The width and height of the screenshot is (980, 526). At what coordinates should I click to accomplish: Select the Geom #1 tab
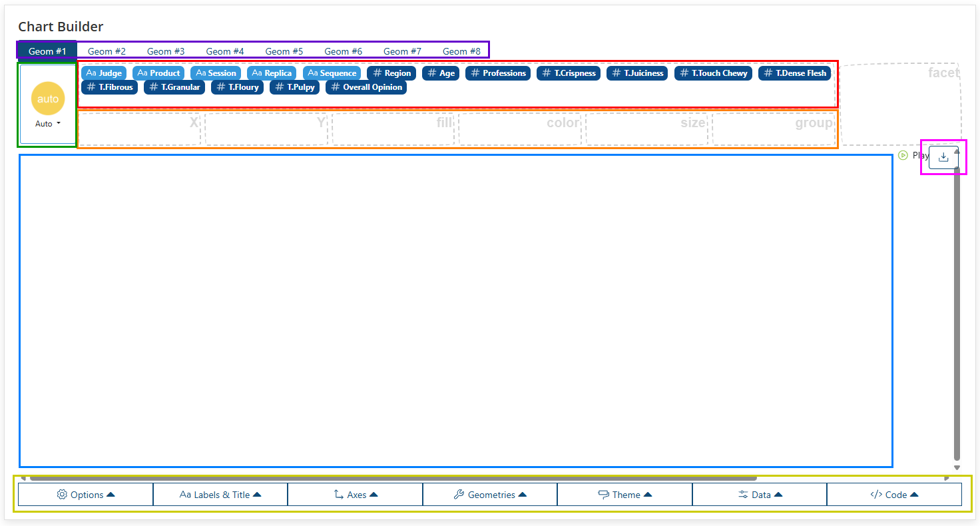47,51
